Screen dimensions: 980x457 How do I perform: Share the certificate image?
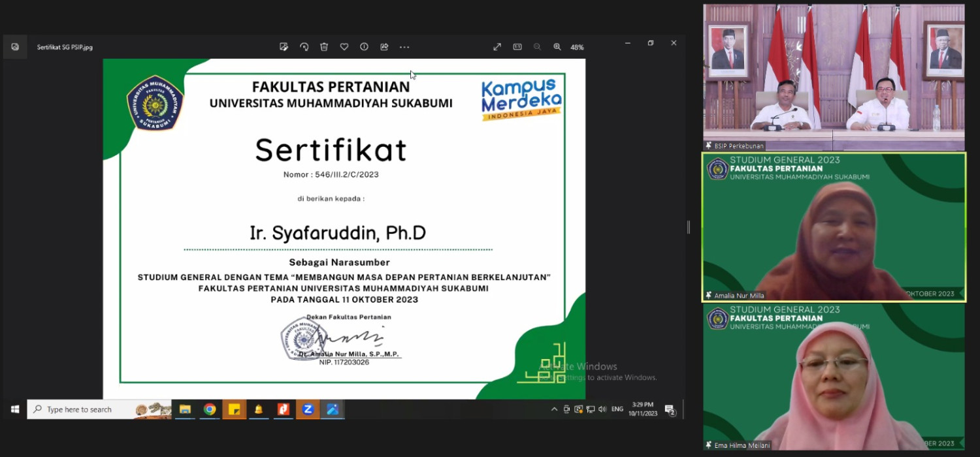[384, 47]
